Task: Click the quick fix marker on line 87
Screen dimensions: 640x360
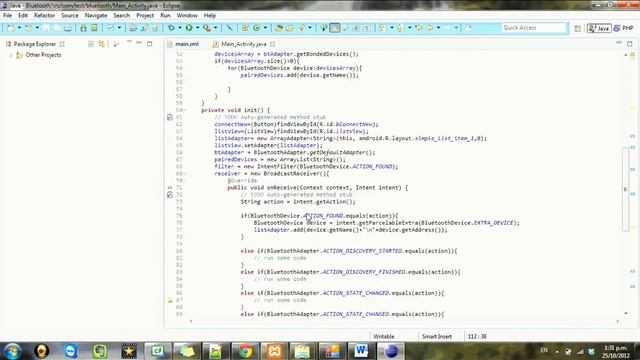Action: (170, 300)
